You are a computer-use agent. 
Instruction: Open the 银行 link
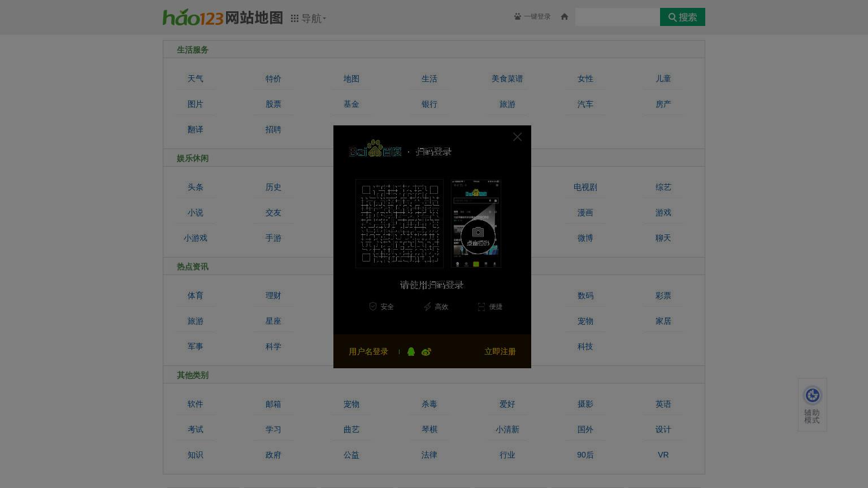[x=429, y=104]
